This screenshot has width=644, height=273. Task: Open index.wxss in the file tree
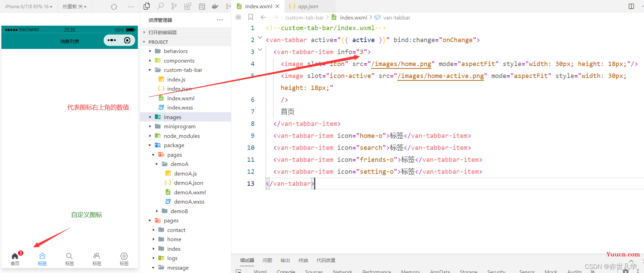[180, 107]
